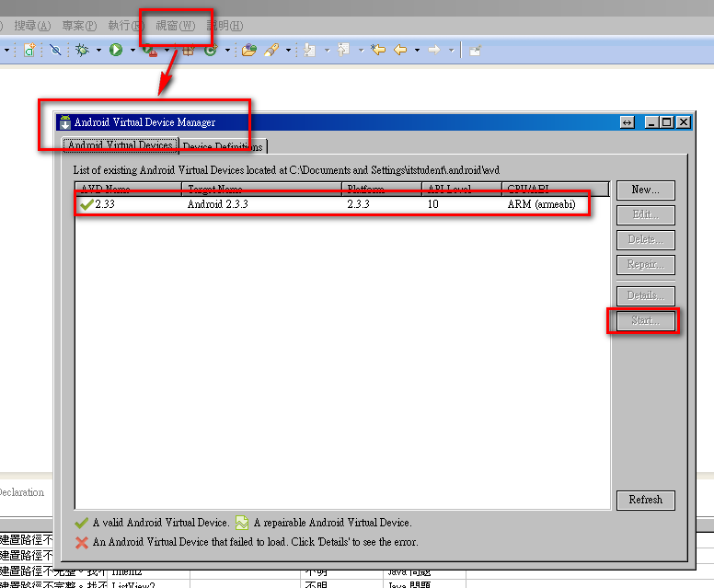The image size is (714, 588).
Task: Click the Android icon in AVD Manager title bar
Action: coord(65,122)
